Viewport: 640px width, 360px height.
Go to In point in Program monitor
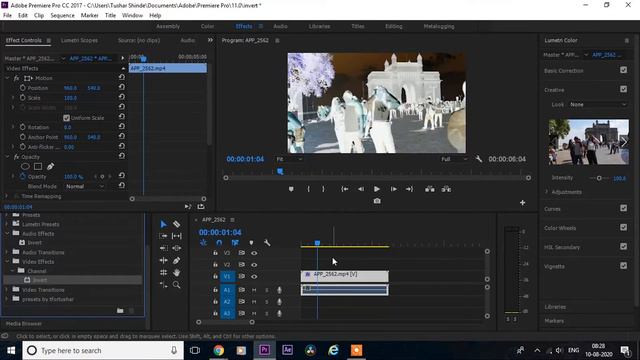pos(344,189)
